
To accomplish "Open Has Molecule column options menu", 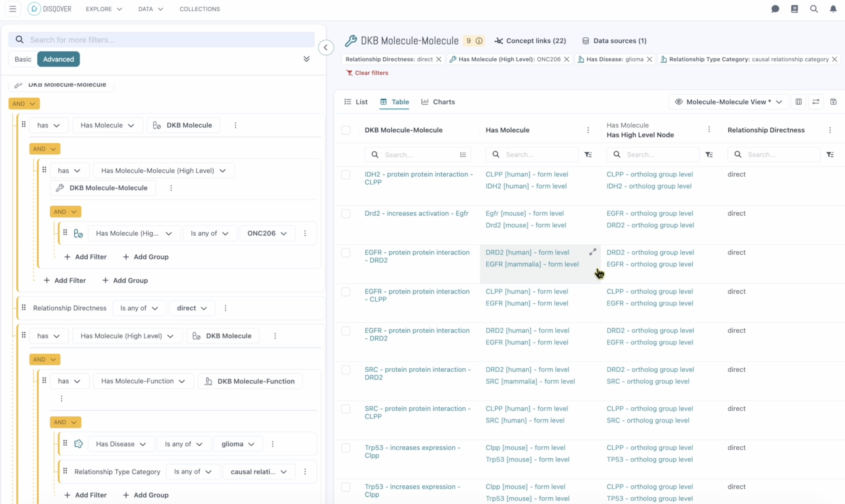I will click(x=588, y=130).
